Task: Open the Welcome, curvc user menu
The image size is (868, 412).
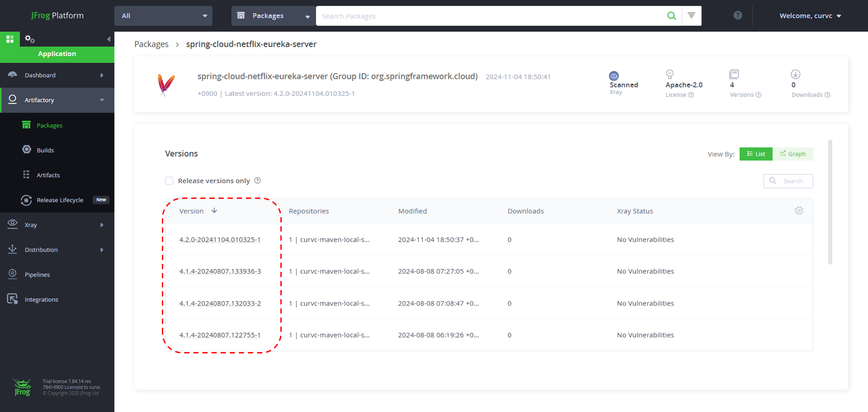Action: pos(810,16)
